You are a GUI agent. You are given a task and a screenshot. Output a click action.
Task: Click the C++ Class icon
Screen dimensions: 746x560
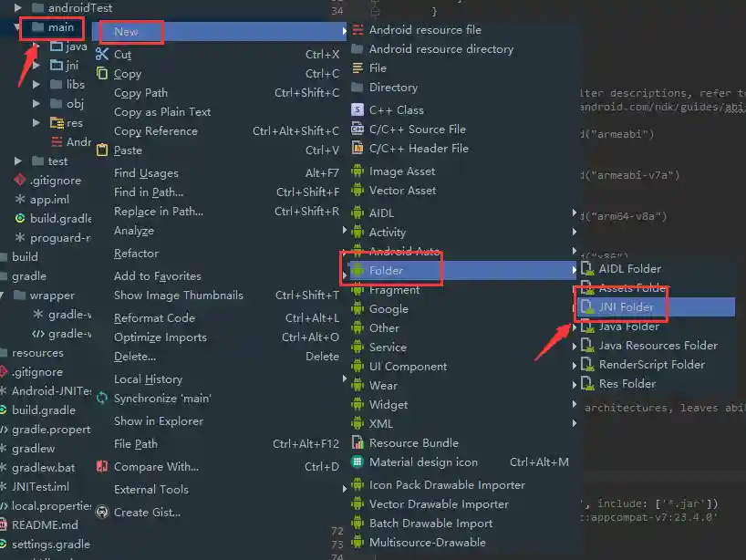click(x=357, y=110)
